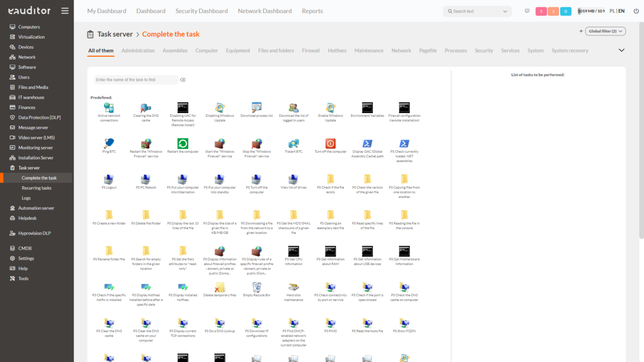Type in the task name search field
This screenshot has height=362, width=644.
tap(136, 79)
